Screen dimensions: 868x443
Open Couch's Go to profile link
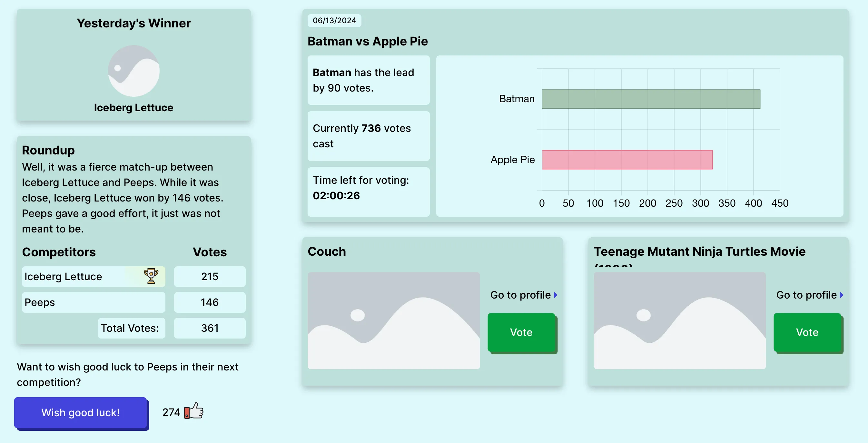click(520, 295)
